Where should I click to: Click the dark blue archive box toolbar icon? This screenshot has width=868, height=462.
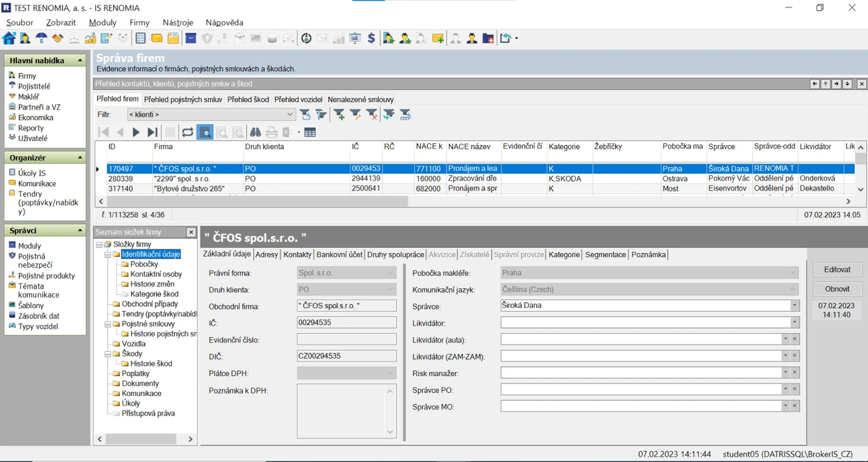pos(191,39)
